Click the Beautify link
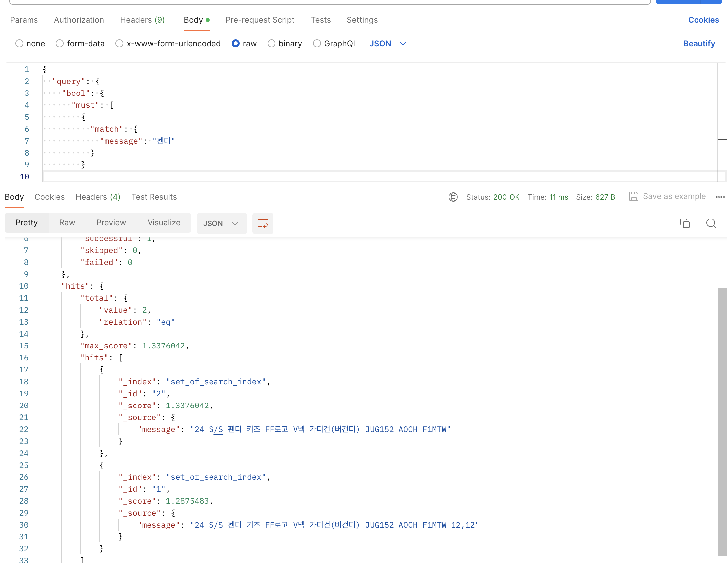Screen dimensions: 728x563 click(x=699, y=44)
